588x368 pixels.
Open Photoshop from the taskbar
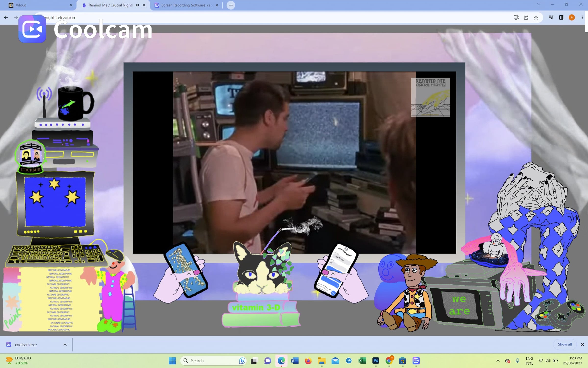click(376, 361)
